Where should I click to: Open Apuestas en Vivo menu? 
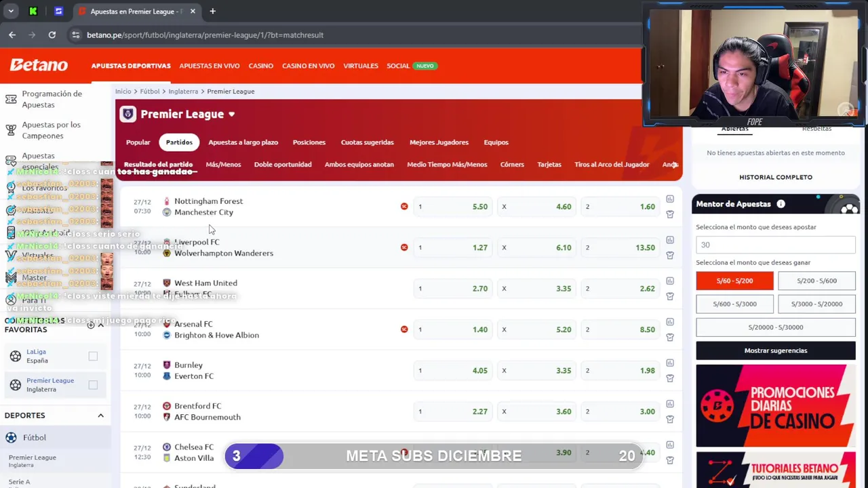point(209,66)
